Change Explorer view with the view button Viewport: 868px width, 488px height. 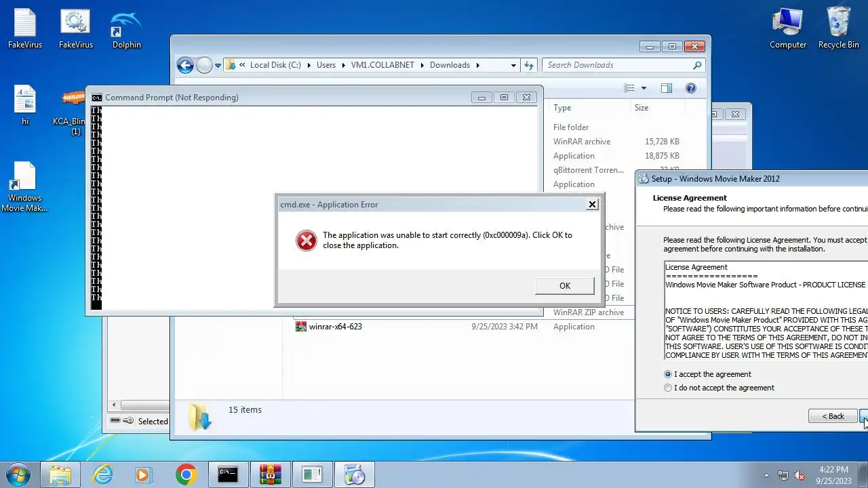629,88
